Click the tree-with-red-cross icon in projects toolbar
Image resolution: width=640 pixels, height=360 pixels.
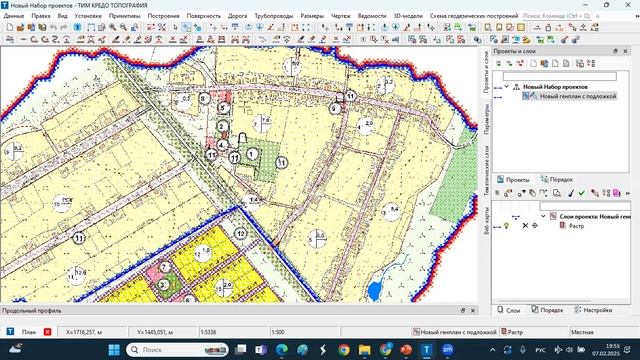(x=520, y=64)
